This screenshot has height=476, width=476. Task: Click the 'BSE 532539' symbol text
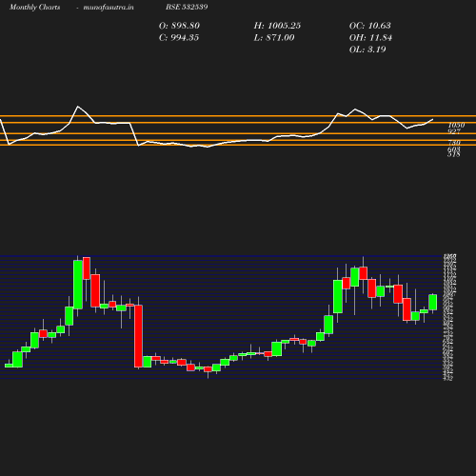pos(187,7)
